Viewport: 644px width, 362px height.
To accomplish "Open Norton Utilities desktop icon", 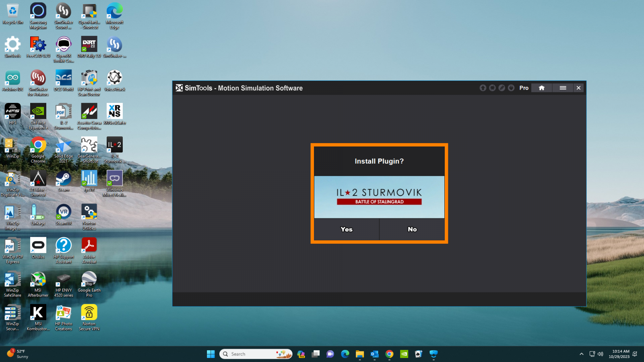I will 89,217.
